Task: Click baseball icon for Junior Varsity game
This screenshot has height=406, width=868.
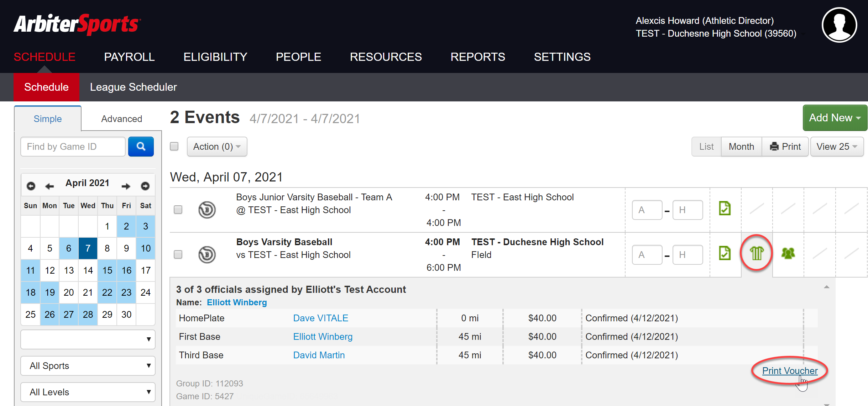Action: coord(207,210)
